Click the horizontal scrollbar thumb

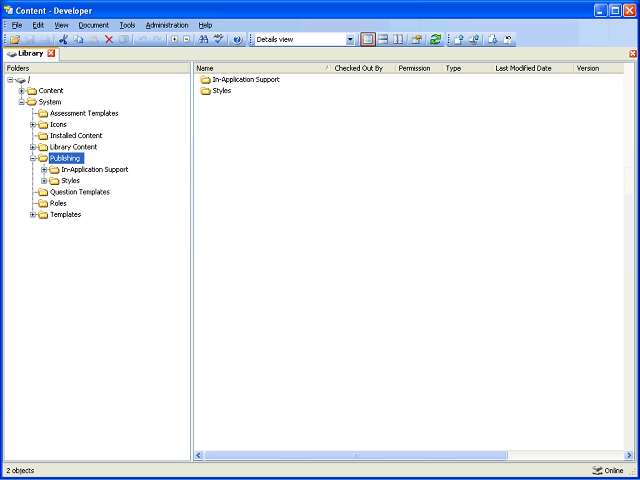click(356, 455)
